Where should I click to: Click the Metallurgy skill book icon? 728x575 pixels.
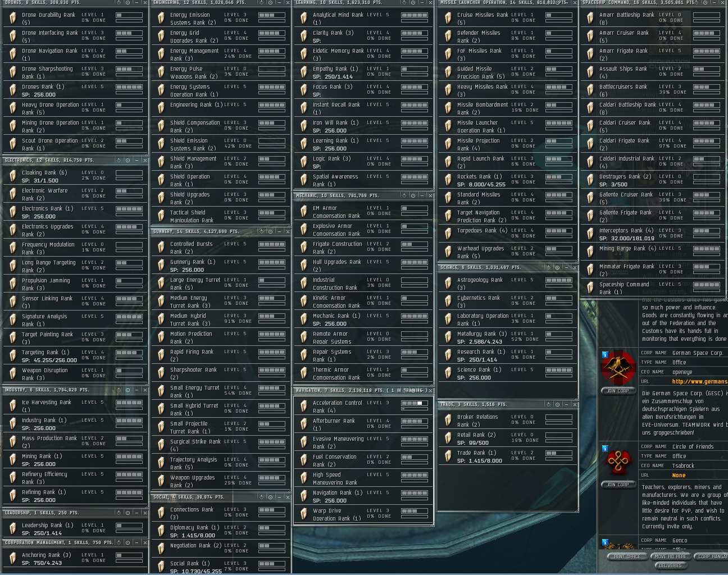pyautogui.click(x=448, y=337)
